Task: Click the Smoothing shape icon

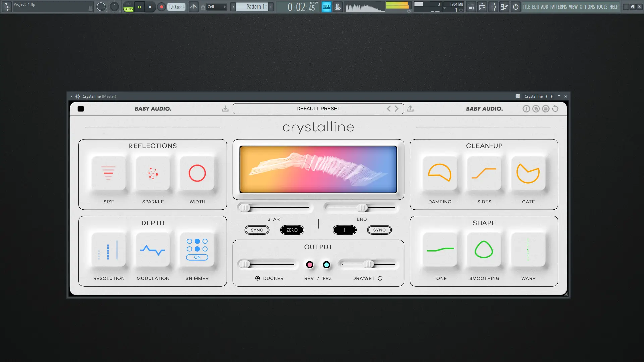Action: pyautogui.click(x=484, y=250)
